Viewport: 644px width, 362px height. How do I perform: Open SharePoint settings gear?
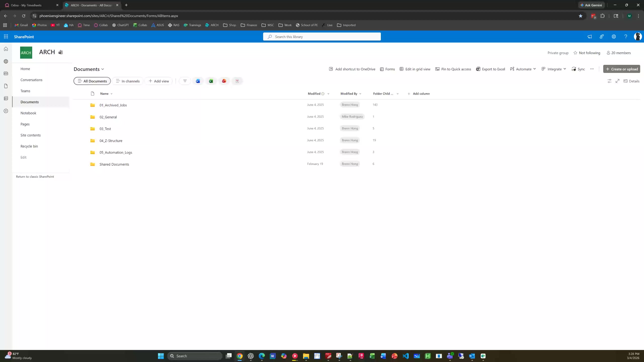[x=614, y=37]
